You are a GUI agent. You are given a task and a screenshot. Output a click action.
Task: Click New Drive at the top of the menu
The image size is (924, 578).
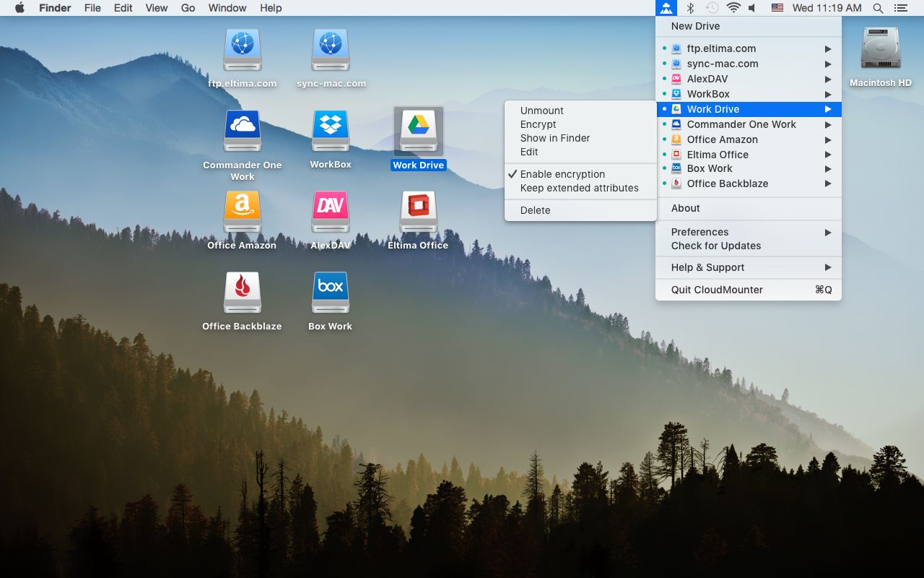tap(697, 26)
